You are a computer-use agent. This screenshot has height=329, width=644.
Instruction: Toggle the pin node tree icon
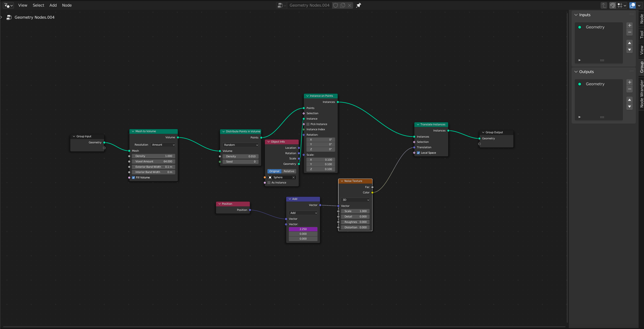point(359,5)
